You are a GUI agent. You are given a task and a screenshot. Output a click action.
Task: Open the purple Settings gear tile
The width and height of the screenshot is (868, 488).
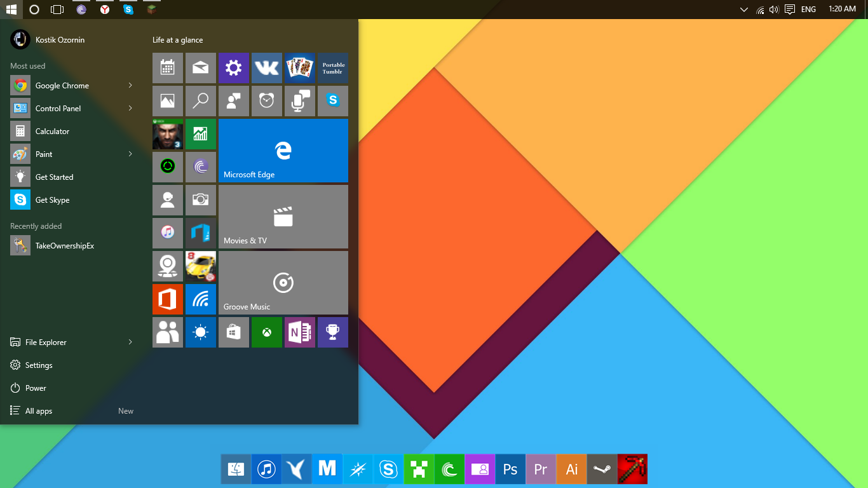(234, 68)
